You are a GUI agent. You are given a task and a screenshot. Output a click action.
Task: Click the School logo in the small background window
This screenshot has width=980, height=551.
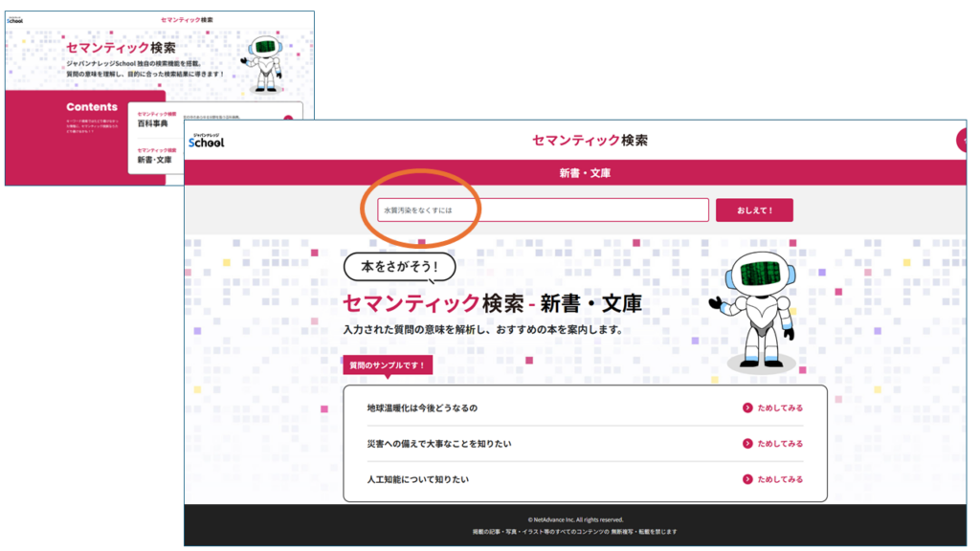click(x=14, y=20)
